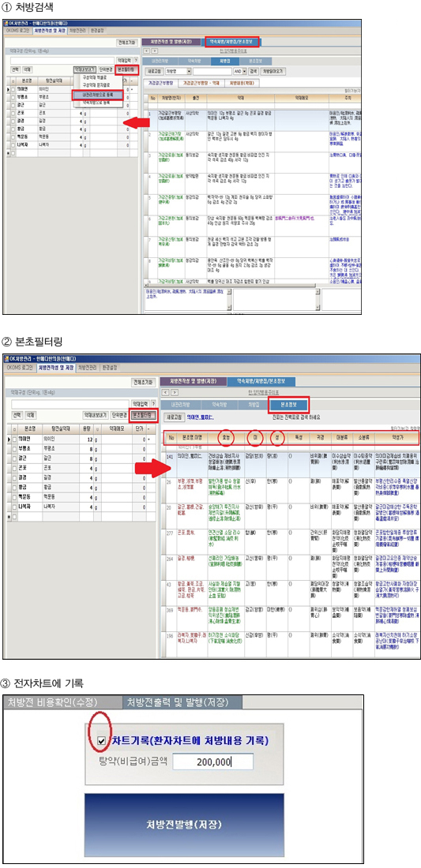Click the 처방전발행(저장) button
The image size is (421, 868).
tap(183, 825)
